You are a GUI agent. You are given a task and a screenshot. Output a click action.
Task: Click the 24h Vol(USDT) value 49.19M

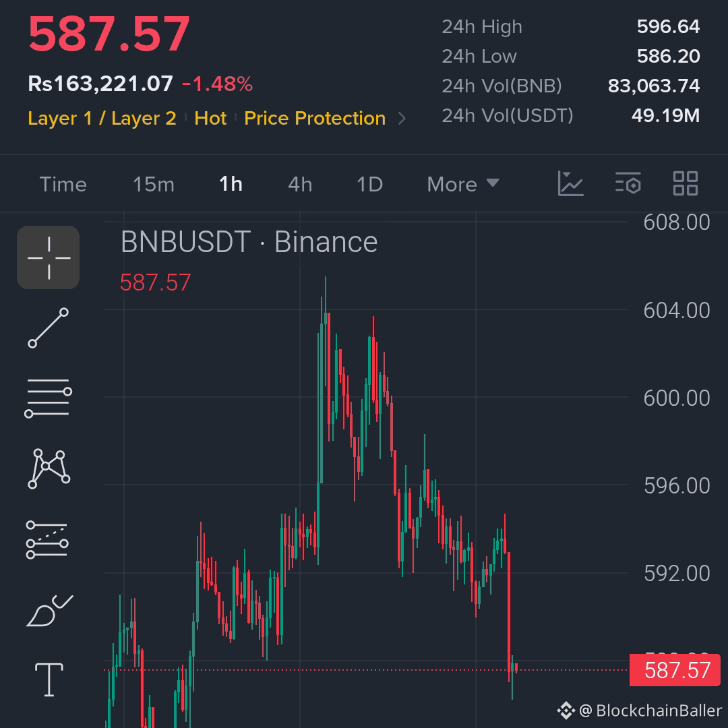tap(665, 116)
